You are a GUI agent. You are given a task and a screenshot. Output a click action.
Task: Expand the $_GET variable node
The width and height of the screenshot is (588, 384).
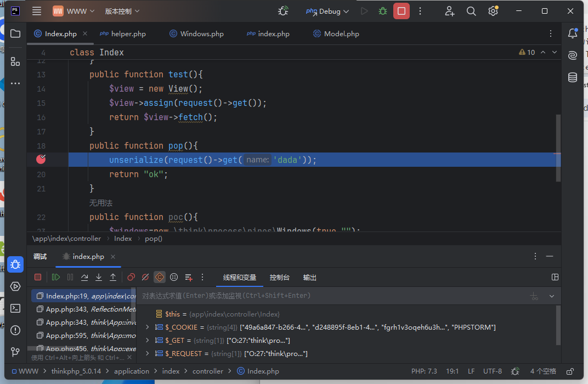(147, 341)
